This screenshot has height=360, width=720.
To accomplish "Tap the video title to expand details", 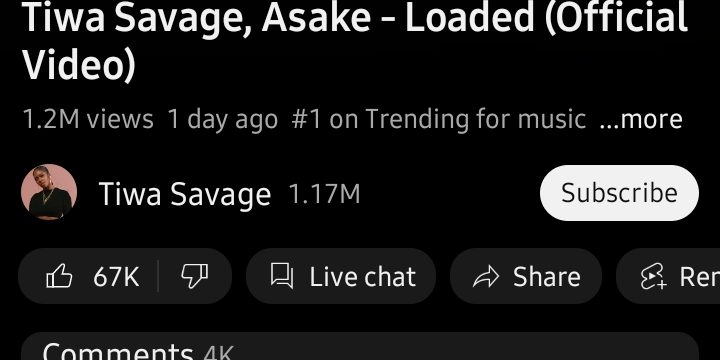I will (x=355, y=41).
